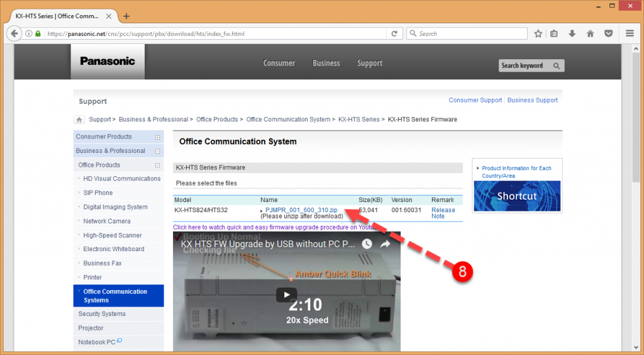This screenshot has width=644, height=355.
Task: Click the video title KX HTS FW Upgrade
Action: 268,244
